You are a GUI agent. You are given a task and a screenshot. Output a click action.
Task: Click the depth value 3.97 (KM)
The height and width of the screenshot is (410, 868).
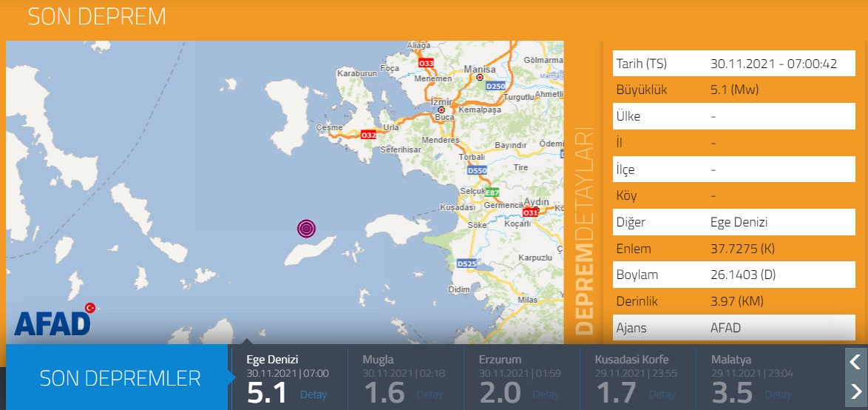[x=737, y=301]
